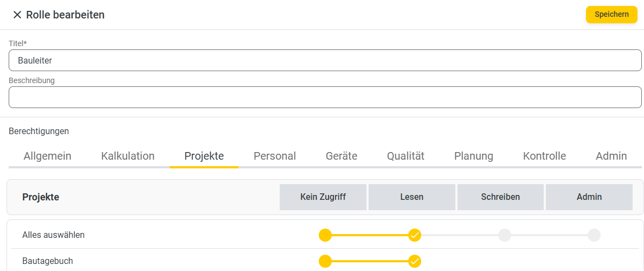Click the checked Lesen dot for Alles auswählen
Screen dimensions: 644x271
click(415, 235)
